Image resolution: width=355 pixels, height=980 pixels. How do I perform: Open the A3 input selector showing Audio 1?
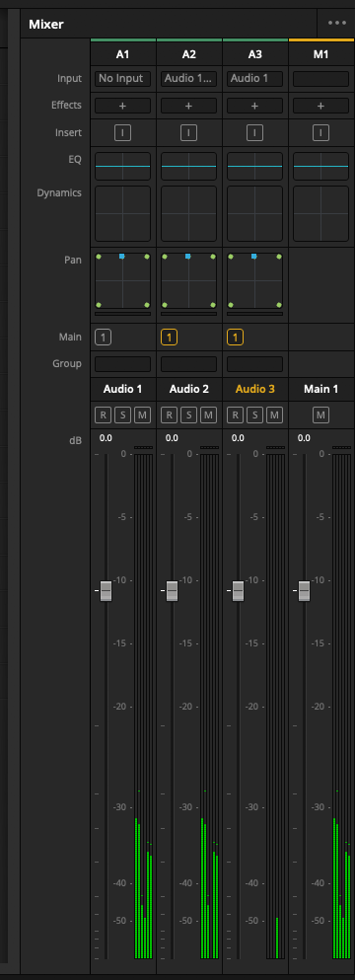click(255, 79)
